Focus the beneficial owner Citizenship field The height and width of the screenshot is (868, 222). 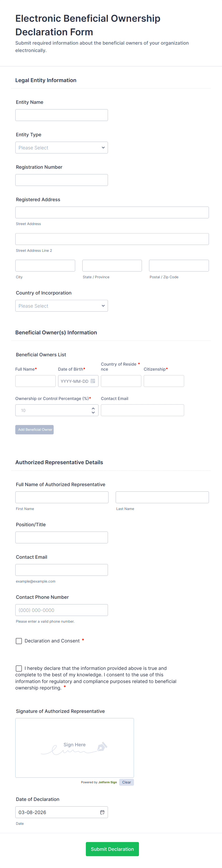(164, 381)
